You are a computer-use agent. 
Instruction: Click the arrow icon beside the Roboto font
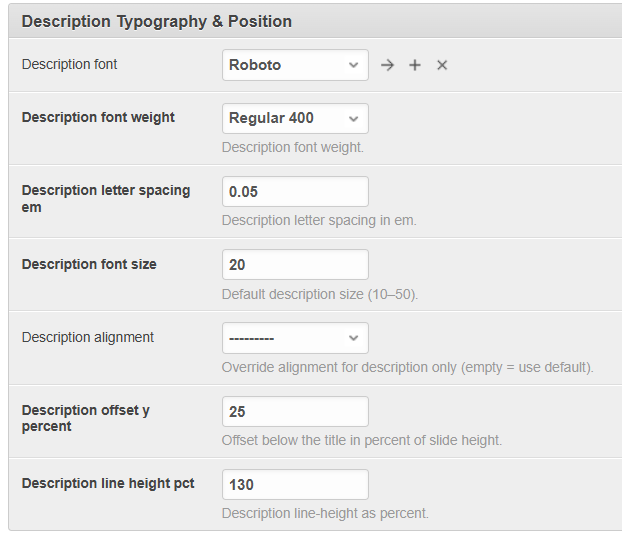coord(388,65)
